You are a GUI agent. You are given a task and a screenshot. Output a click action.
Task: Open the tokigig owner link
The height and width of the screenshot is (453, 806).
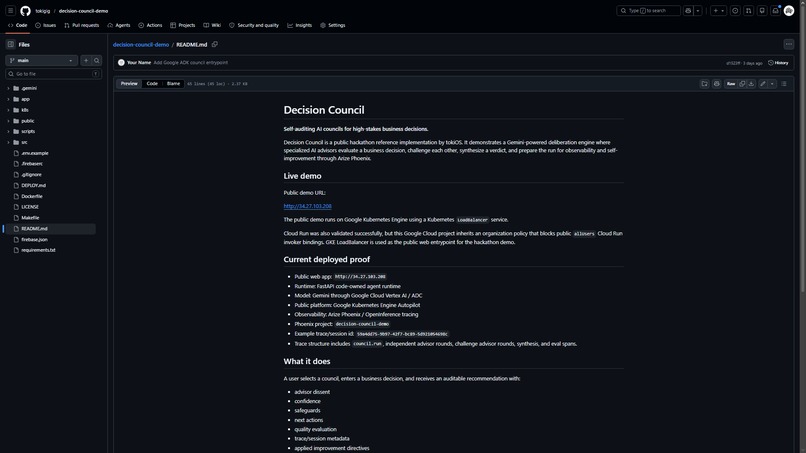click(x=43, y=11)
